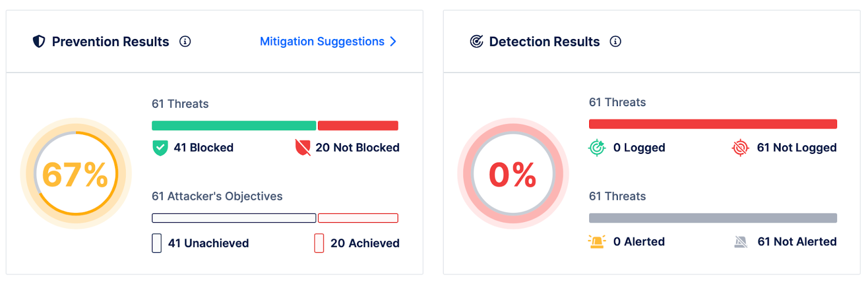Click the blue-outlined Unachieved objectives bar
Image resolution: width=868 pixels, height=286 pixels.
click(x=234, y=218)
